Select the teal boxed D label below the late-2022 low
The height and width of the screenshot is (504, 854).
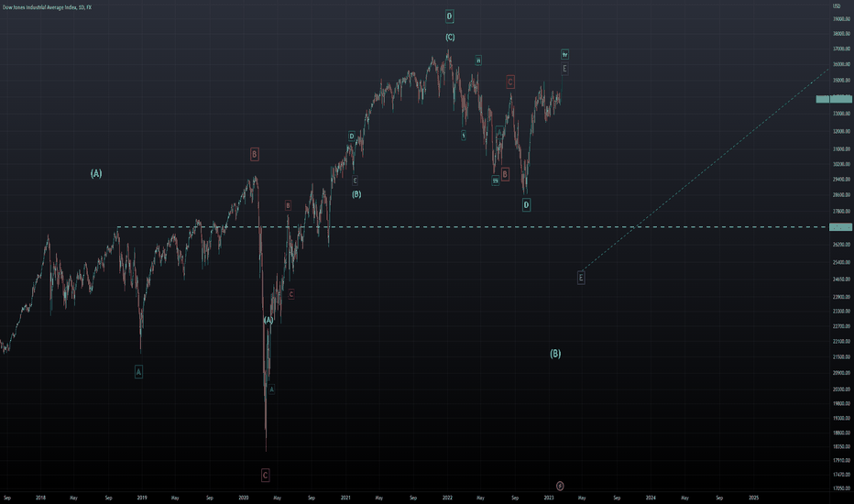click(x=526, y=205)
